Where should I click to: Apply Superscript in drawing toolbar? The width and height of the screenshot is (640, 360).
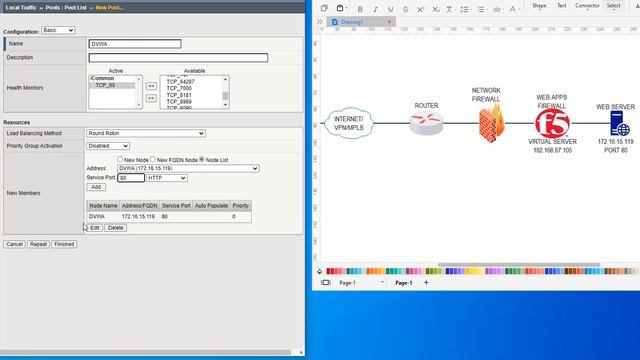[420, 9]
